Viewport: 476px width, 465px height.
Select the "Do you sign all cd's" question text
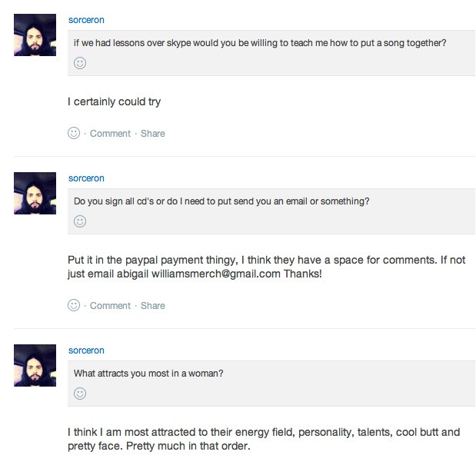pyautogui.click(x=221, y=201)
